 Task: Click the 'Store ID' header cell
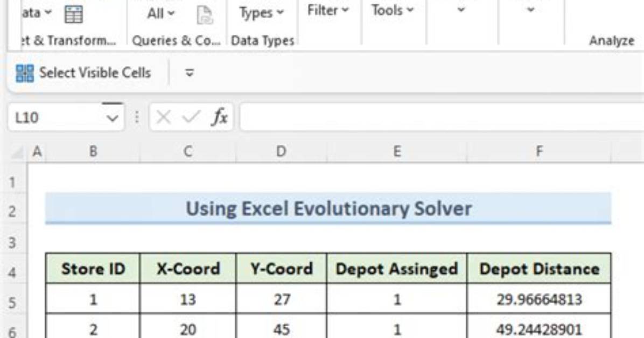tap(93, 269)
